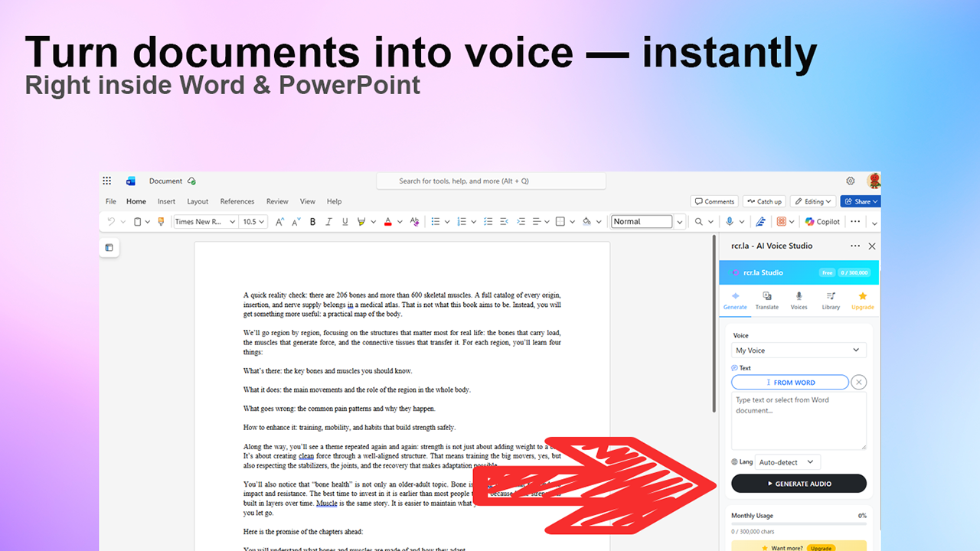
Task: Expand the font color dropdown arrow
Action: tap(400, 222)
